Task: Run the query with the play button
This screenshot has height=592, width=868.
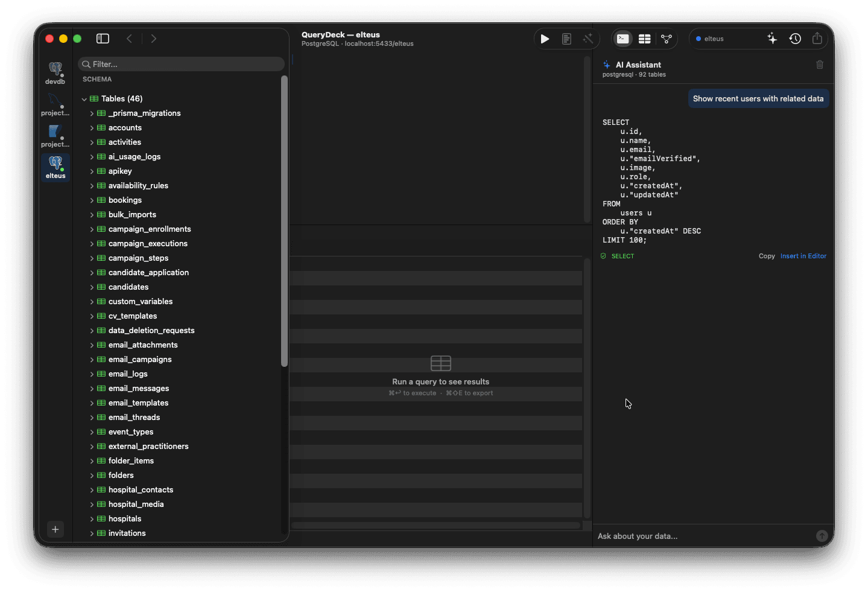Action: coord(545,39)
